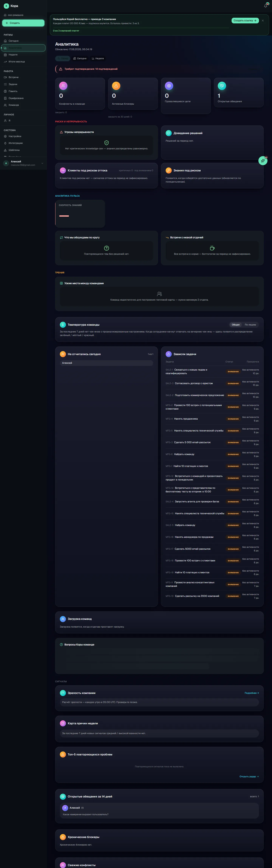Switch to the Сегодня analytics tab
The image size is (272, 868).
click(x=80, y=59)
